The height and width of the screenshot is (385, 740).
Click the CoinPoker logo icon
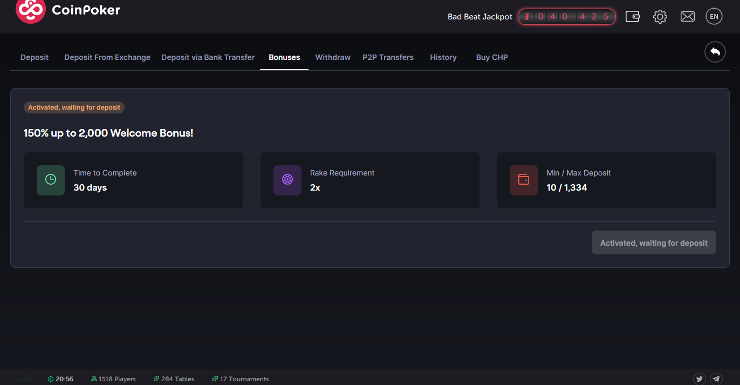[31, 10]
